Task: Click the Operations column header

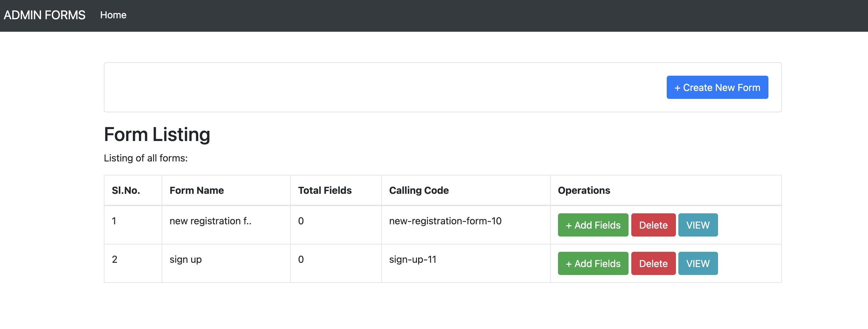Action: (x=584, y=190)
